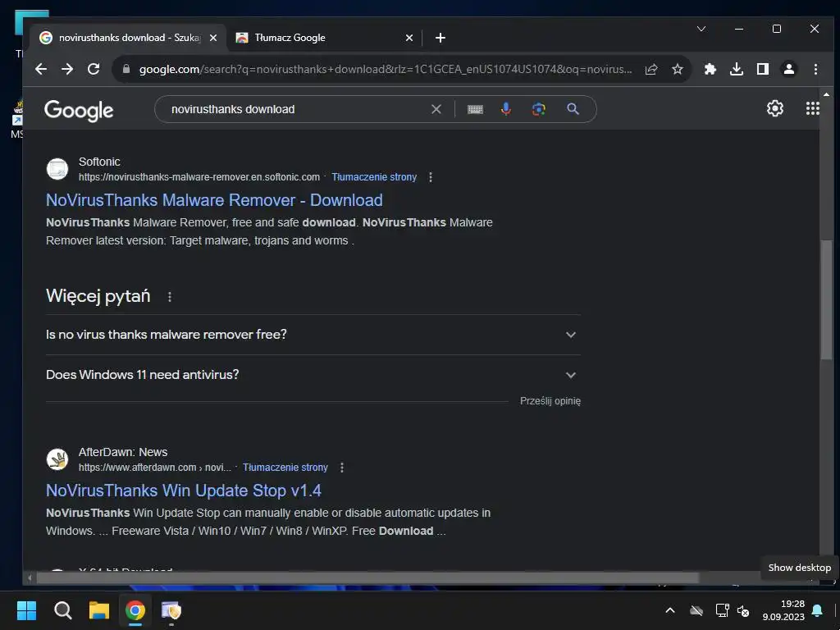Submit search with the magnifier icon
This screenshot has width=840, height=630.
point(573,109)
